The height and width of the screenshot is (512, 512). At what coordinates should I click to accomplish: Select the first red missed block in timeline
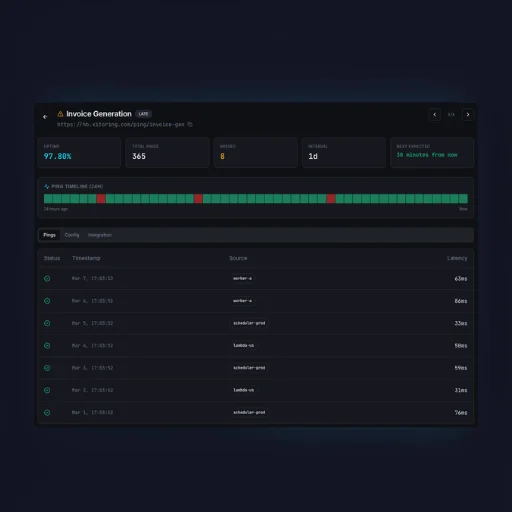coord(101,199)
